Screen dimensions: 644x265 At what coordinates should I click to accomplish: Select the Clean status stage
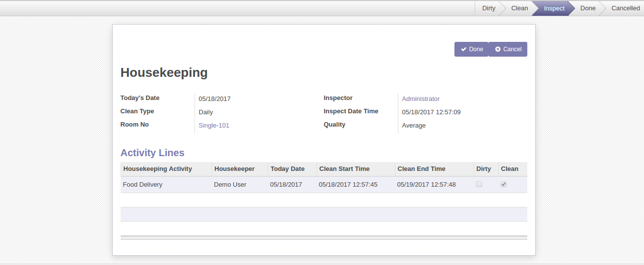pos(519,8)
